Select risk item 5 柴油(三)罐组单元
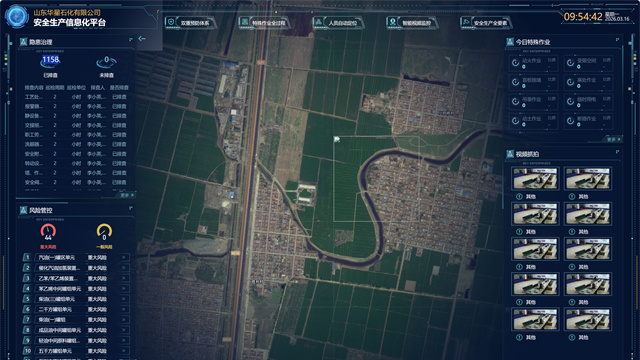This screenshot has width=640, height=360. (76, 299)
